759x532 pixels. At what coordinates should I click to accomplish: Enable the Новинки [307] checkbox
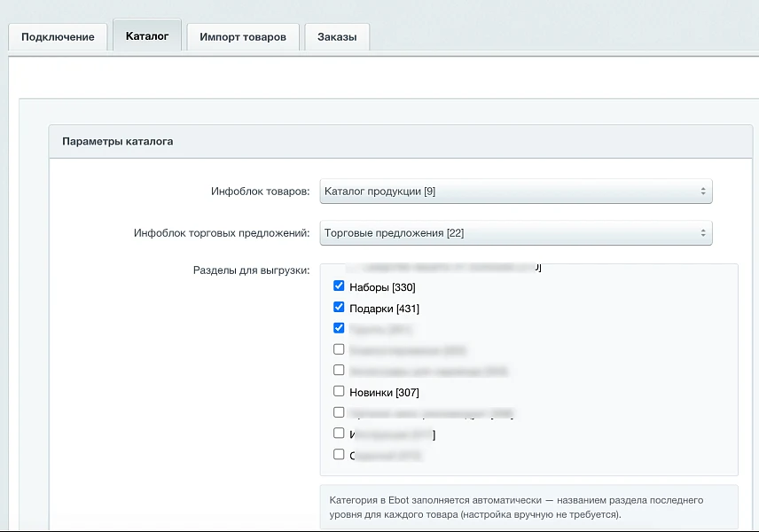point(339,391)
